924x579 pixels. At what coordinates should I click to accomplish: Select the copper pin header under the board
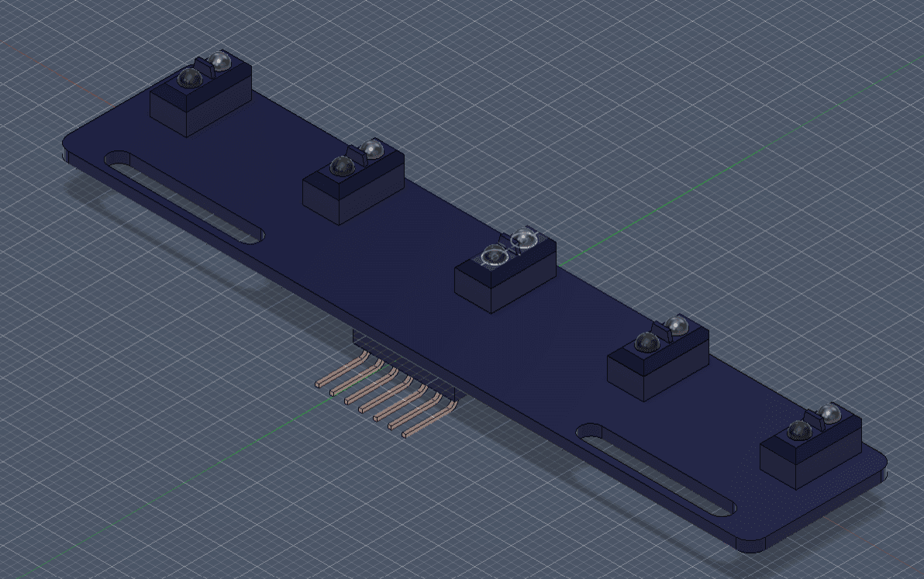click(388, 394)
